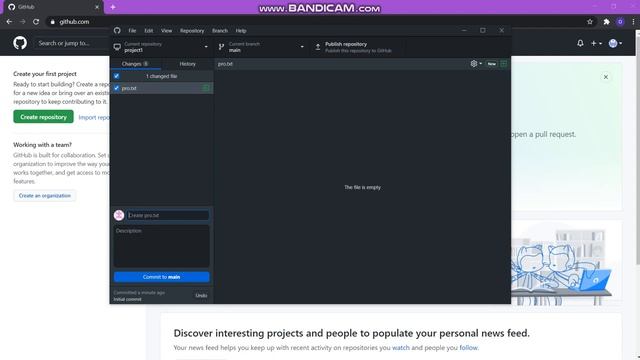Click the pro.txt file name in diff header
This screenshot has width=640, height=360.
click(225, 64)
